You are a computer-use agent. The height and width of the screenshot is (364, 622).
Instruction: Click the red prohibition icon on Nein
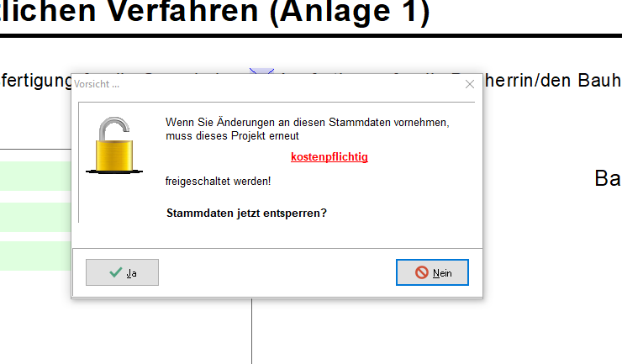coord(421,272)
